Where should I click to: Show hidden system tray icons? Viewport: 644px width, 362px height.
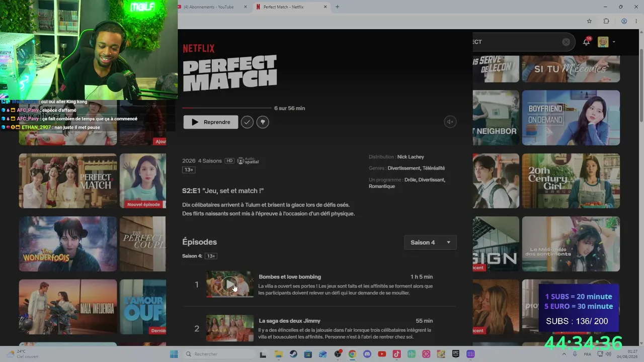pyautogui.click(x=565, y=354)
